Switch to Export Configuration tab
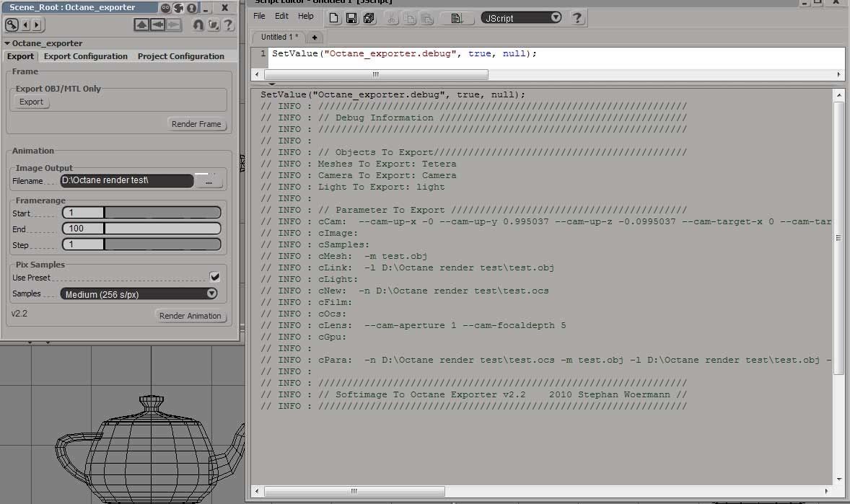Viewport: 850px width, 504px height. 86,56
